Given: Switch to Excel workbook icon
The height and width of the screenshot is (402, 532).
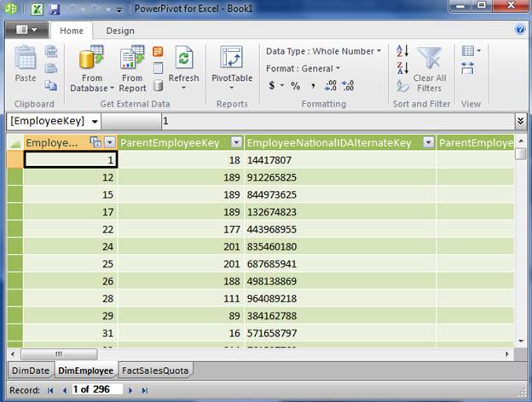Looking at the screenshot, I should click(x=37, y=9).
